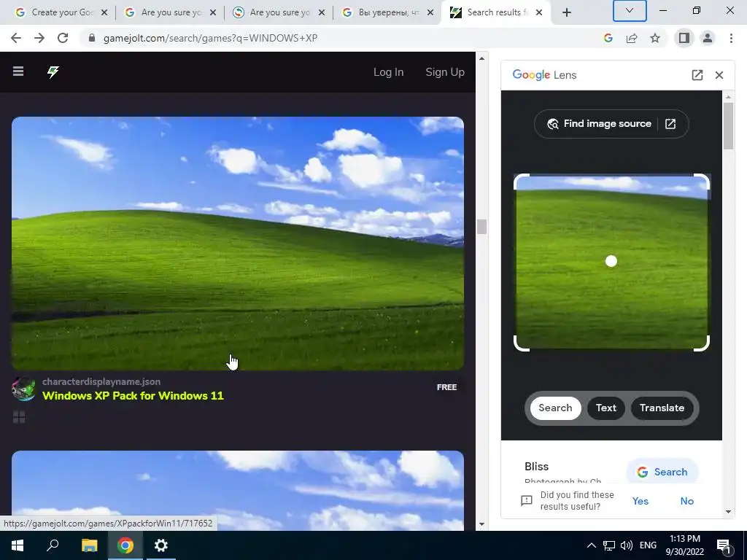Open the Chrome profile menu
Screen dimensions: 747x560
(x=708, y=38)
